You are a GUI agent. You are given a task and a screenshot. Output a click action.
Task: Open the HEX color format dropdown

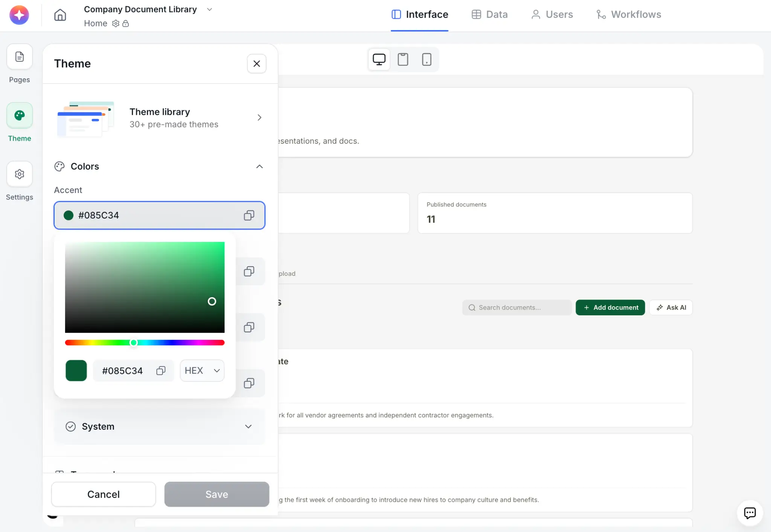click(x=202, y=371)
